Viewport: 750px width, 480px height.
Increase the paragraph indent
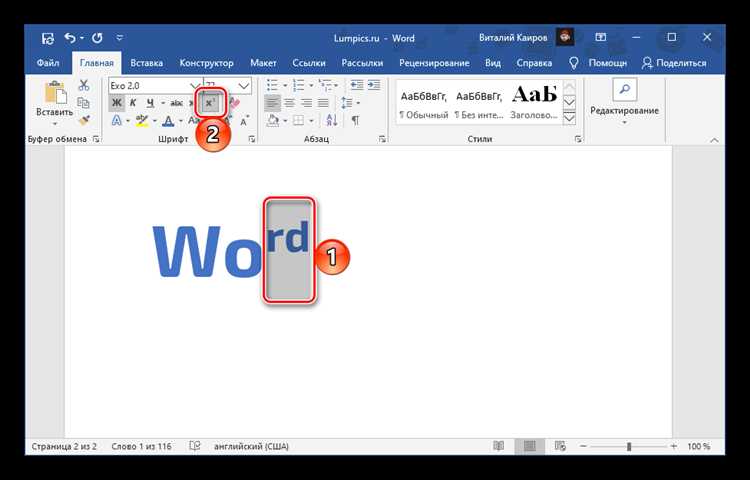[x=374, y=85]
